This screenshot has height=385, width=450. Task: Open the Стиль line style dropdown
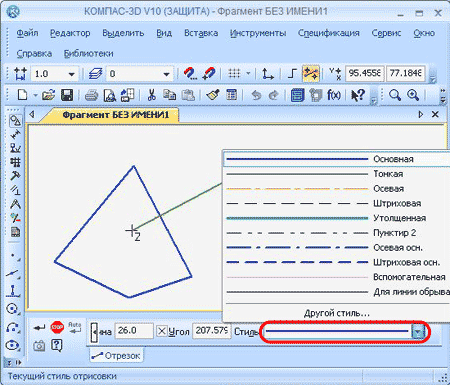(x=418, y=332)
